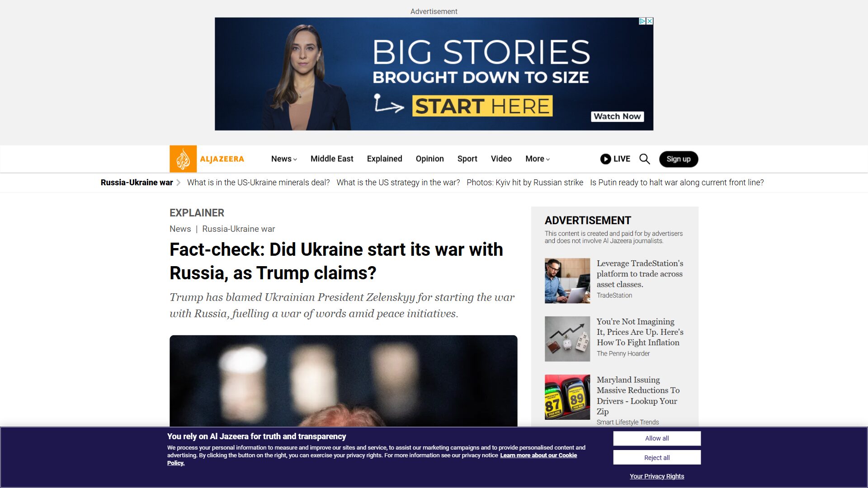Click the AdChoices triangle icon
The height and width of the screenshot is (488, 868).
pyautogui.click(x=642, y=21)
